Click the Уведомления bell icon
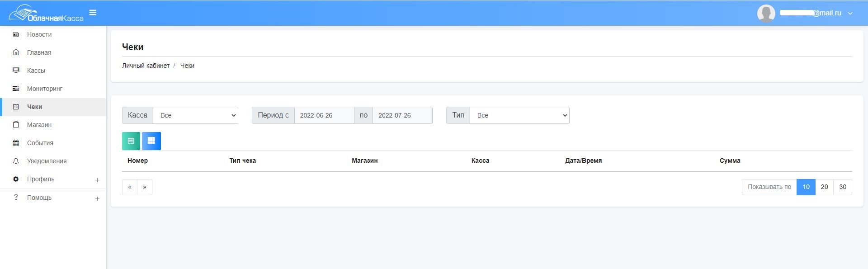 [x=16, y=161]
